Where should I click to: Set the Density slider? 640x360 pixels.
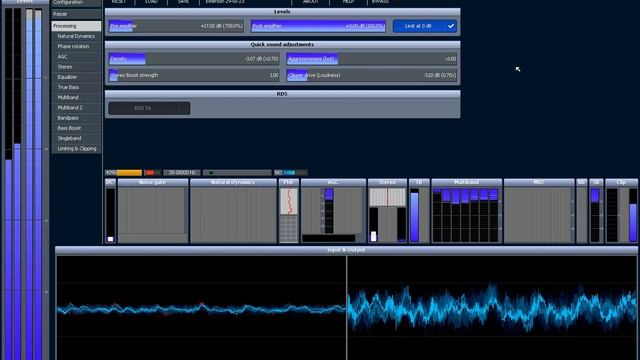193,59
